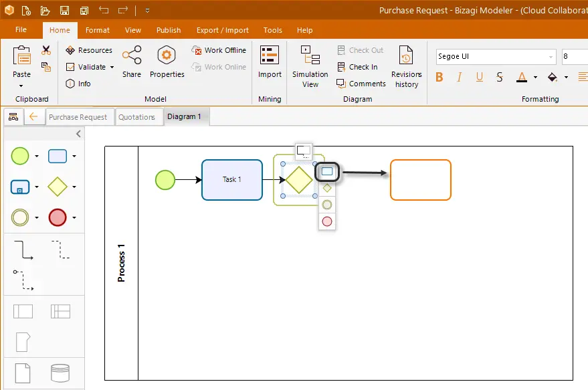Open Revisions history
The height and width of the screenshot is (390, 588).
[407, 67]
